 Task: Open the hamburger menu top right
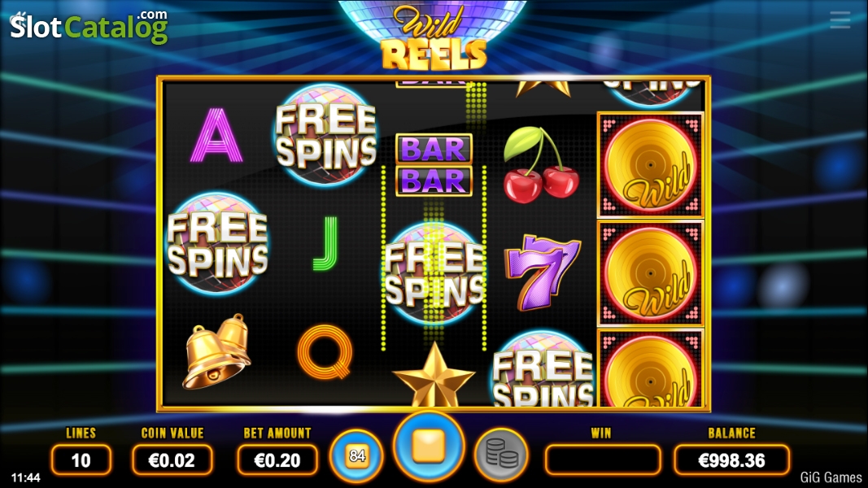[840, 20]
